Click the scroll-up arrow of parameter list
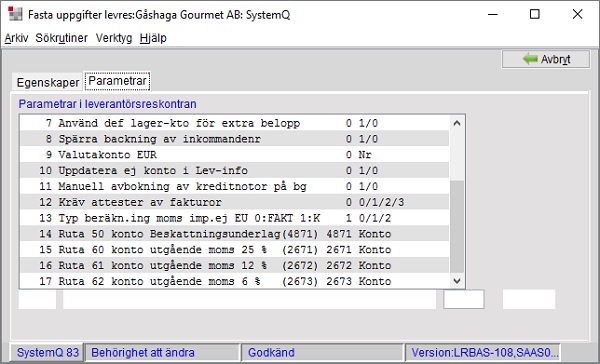 pos(457,123)
